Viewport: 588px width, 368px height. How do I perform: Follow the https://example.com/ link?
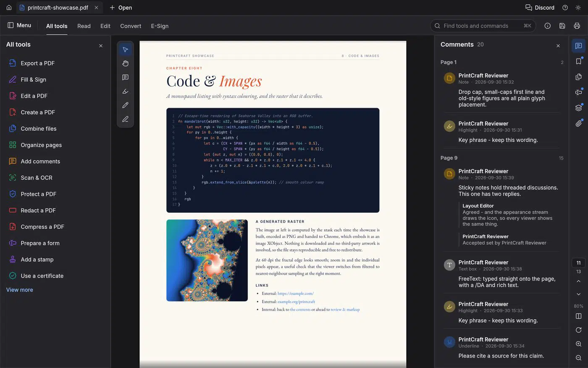(296, 294)
